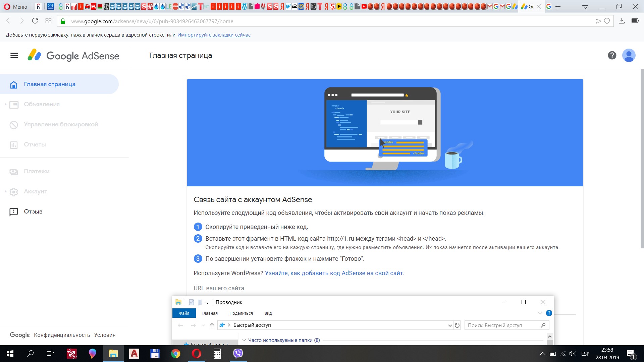
Task: Open Opera Меню button
Action: pos(16,7)
